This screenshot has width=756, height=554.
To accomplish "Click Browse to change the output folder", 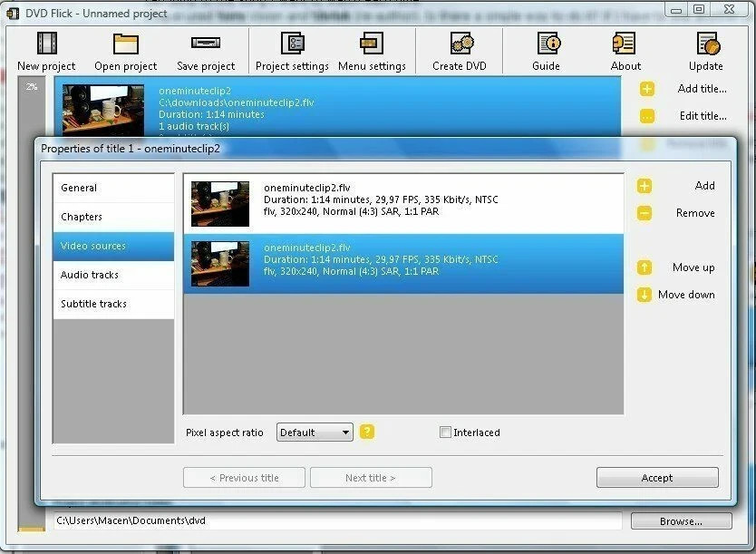I will (x=680, y=520).
